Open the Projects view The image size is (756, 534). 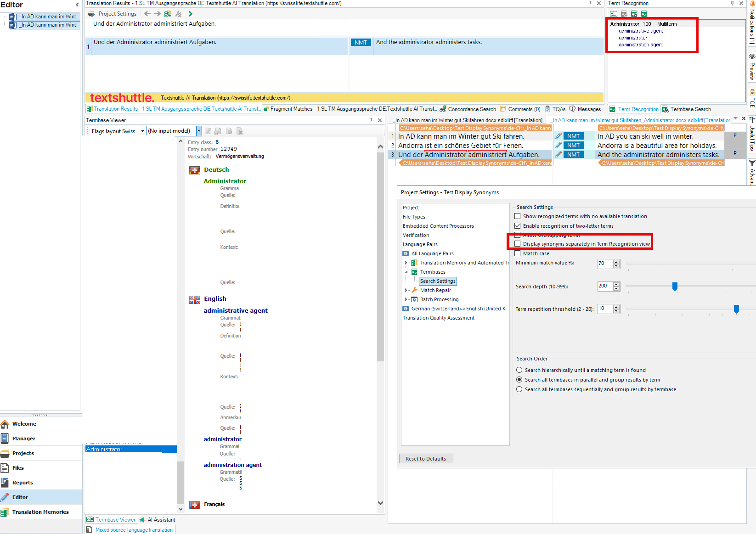coord(41,453)
